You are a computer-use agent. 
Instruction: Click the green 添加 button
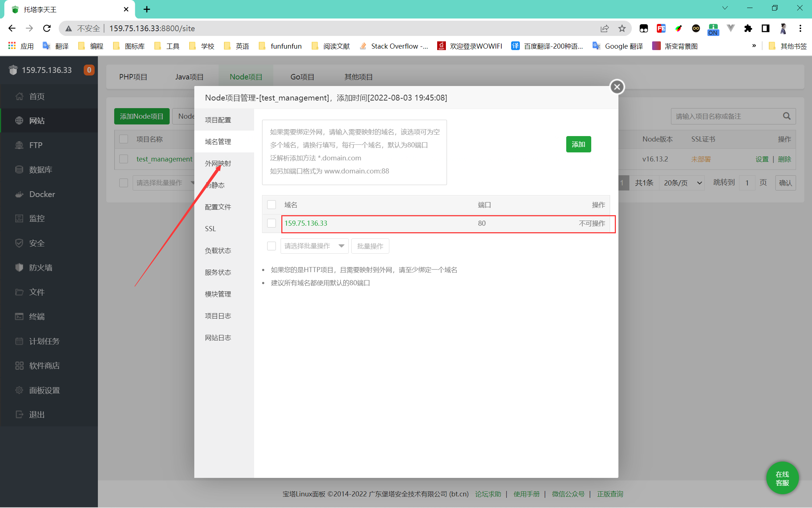pyautogui.click(x=578, y=144)
